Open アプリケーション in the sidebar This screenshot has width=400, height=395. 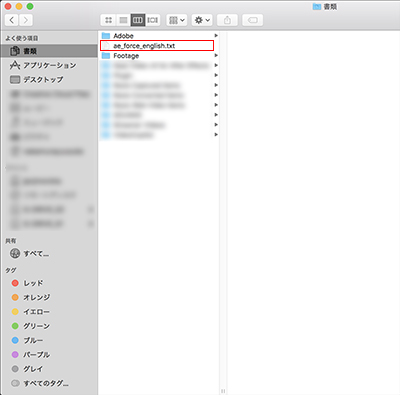point(49,65)
